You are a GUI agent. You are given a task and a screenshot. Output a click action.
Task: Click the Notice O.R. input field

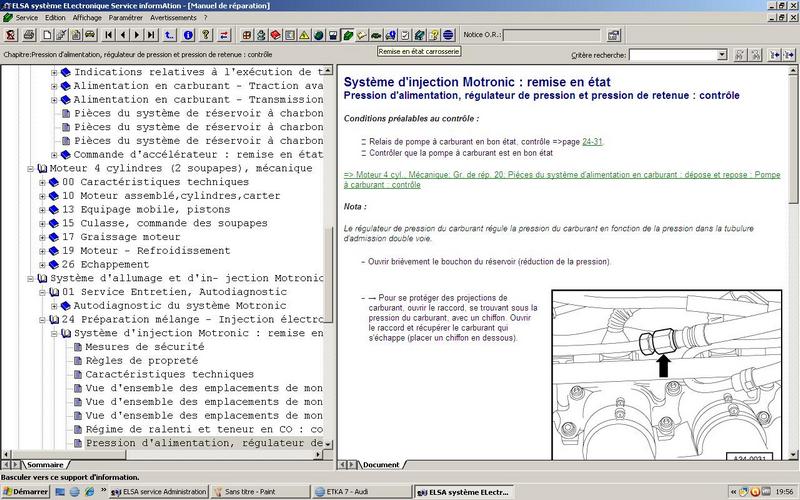point(552,35)
